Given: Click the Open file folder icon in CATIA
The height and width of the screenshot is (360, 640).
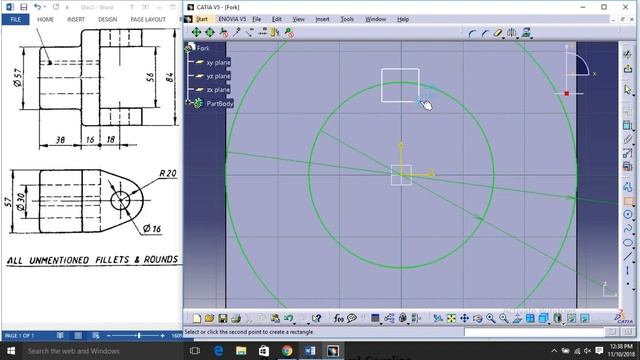Looking at the screenshot, I should coord(209,318).
